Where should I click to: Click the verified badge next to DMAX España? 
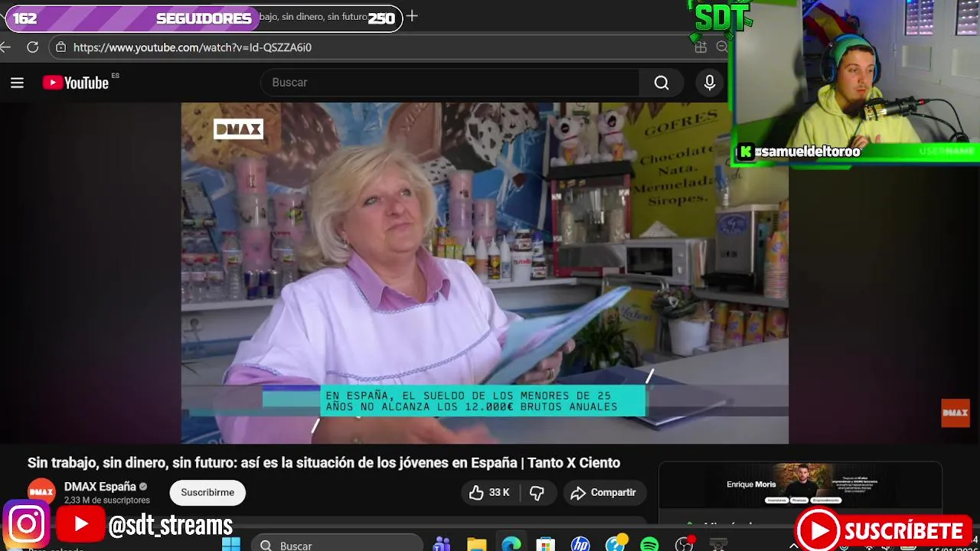tap(143, 487)
